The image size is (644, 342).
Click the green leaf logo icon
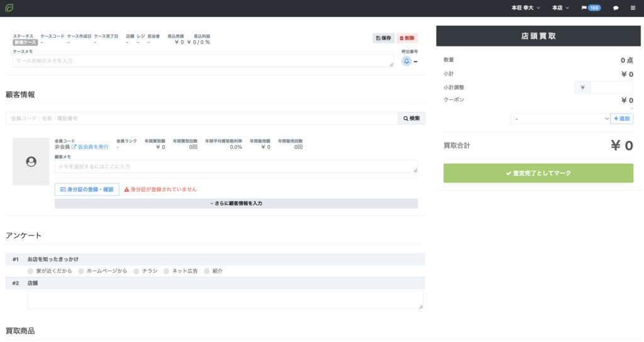pos(9,8)
